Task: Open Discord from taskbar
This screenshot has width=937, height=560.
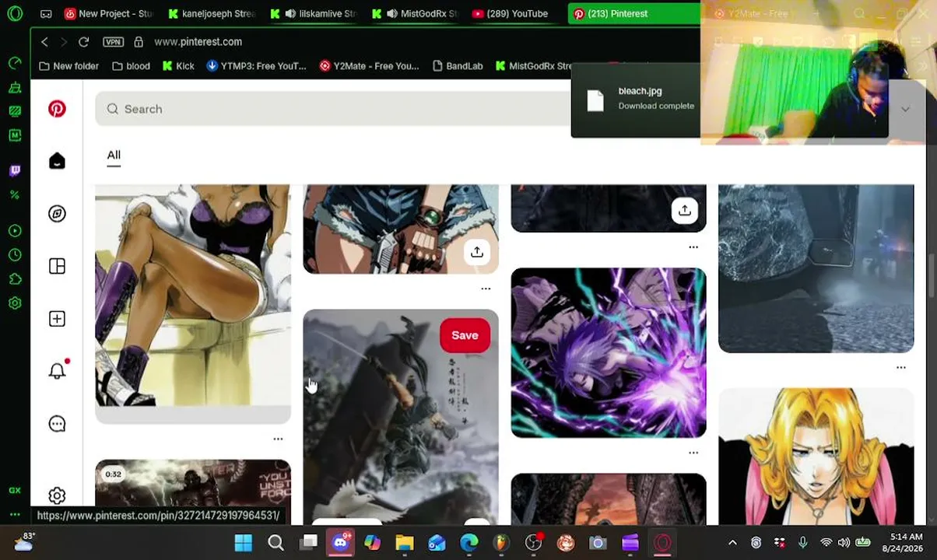Action: (340, 543)
